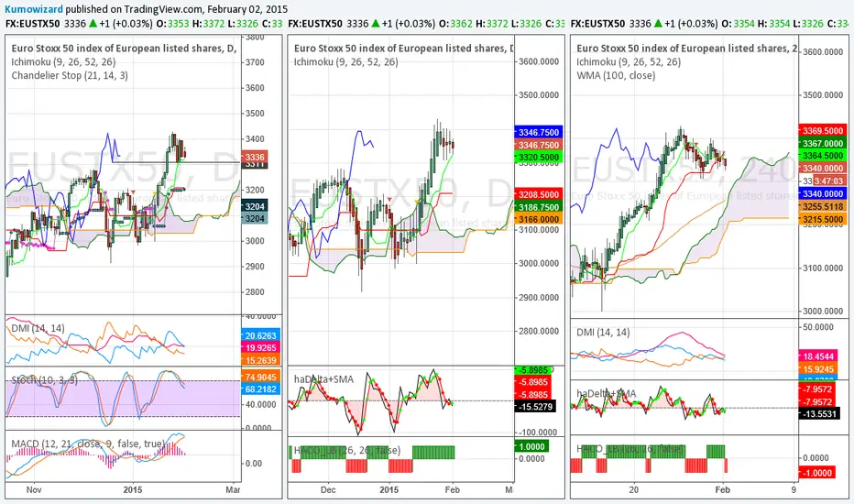Click the green 3364.5000 price tag

point(822,156)
